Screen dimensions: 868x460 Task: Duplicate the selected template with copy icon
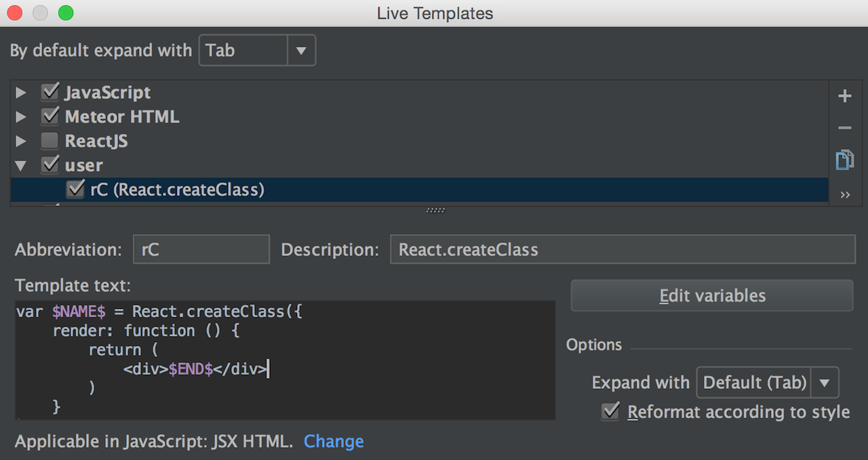click(844, 160)
